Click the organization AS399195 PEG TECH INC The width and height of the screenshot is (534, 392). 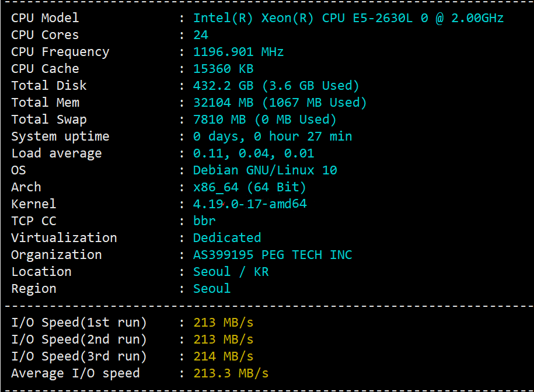tap(273, 255)
